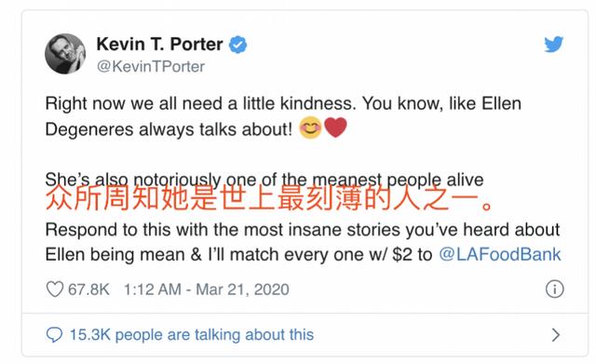596x364 pixels.
Task: Click the red Chinese translation text
Action: click(269, 198)
